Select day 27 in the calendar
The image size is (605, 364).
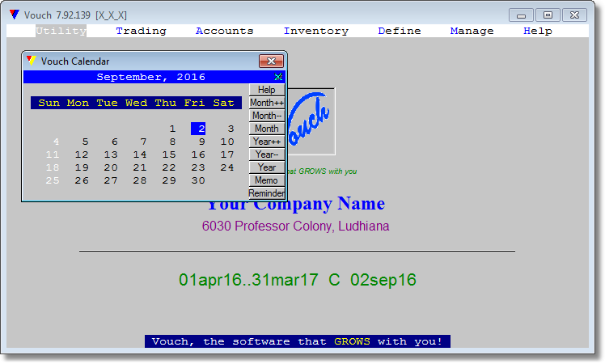[111, 180]
